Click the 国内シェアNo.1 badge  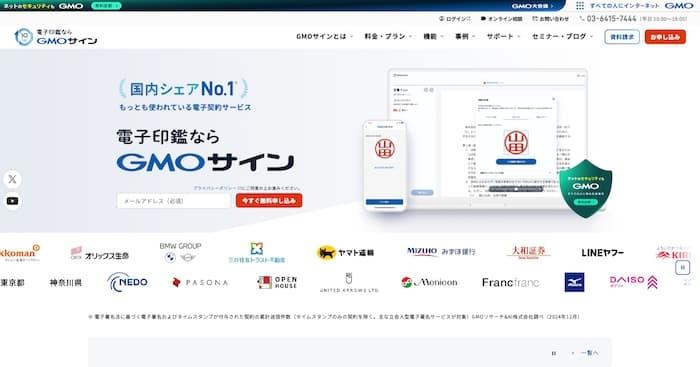(183, 89)
